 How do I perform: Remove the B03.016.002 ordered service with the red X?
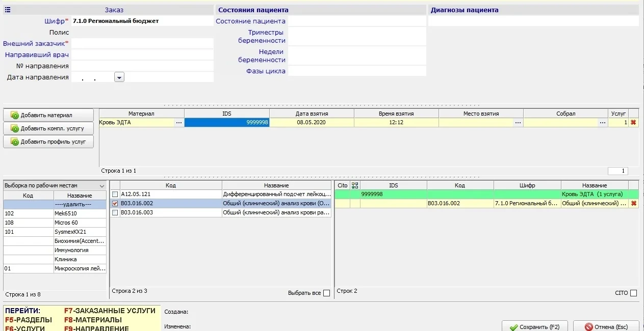coord(633,204)
